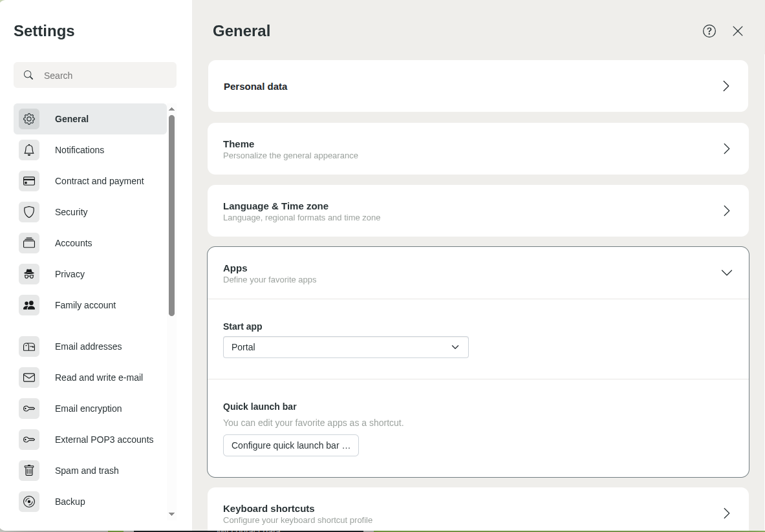Select the Contract and payment card icon

pyautogui.click(x=29, y=181)
